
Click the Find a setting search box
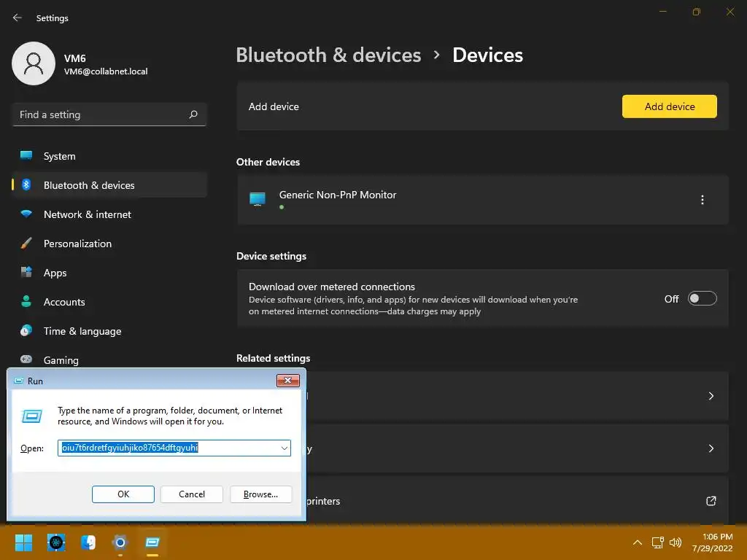[x=109, y=114]
